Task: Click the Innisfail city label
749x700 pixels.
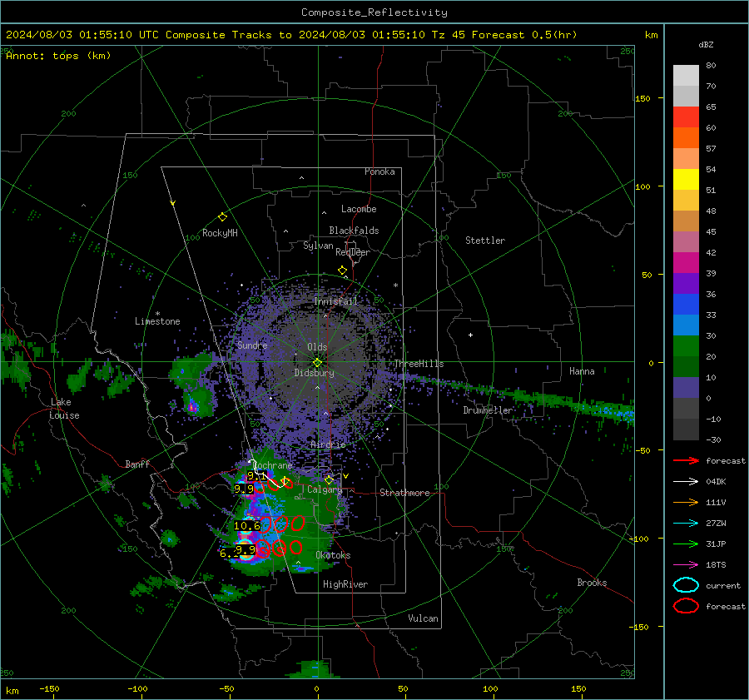Action: coord(336,301)
